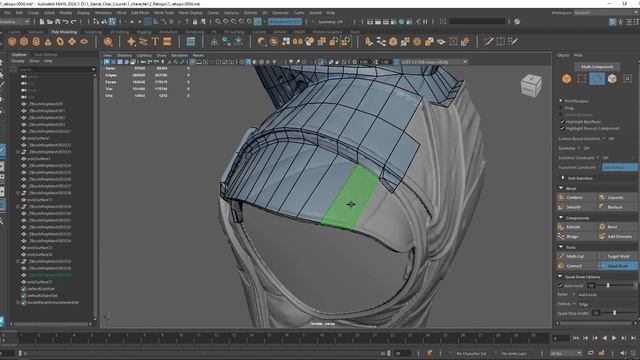Image resolution: width=640 pixels, height=360 pixels.
Task: Create a polygon sphere from the shelf
Action: 12,41
